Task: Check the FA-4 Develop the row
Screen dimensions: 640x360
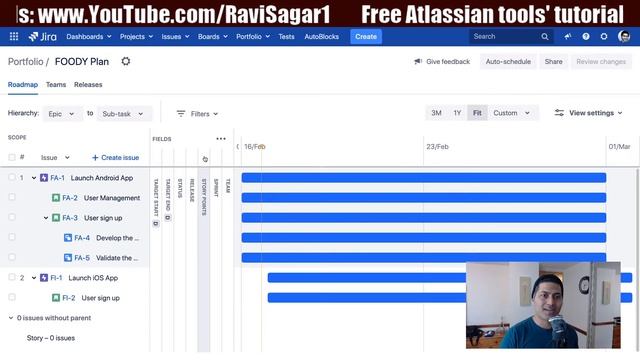Action: coord(12,237)
